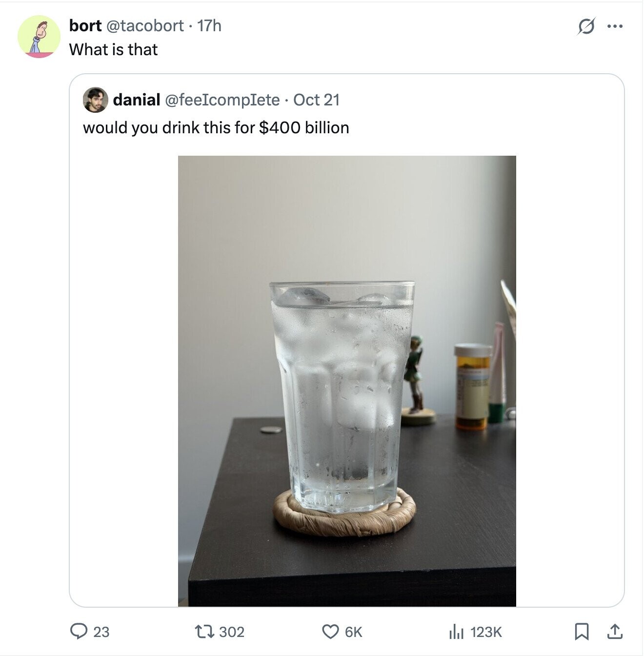Open the glass of ice water photo

347,381
